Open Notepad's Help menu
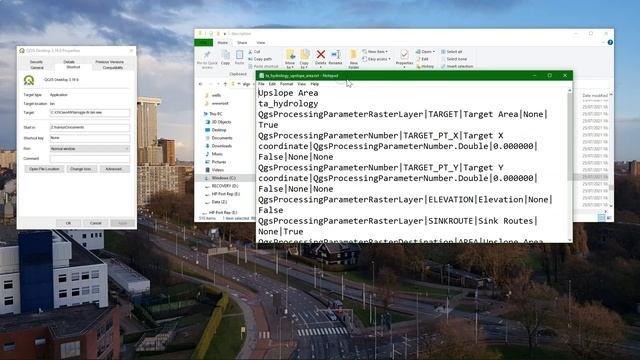Screen dimensions: 640x360 pyautogui.click(x=315, y=84)
